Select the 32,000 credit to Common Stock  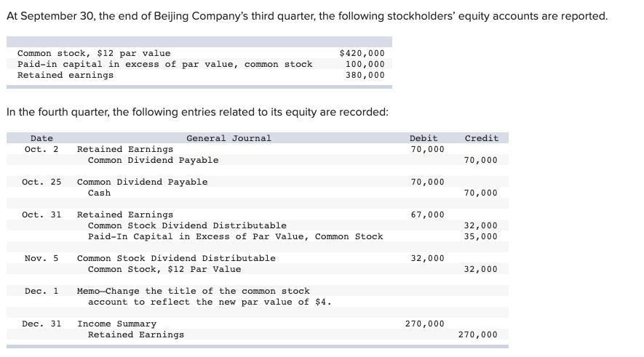[480, 269]
